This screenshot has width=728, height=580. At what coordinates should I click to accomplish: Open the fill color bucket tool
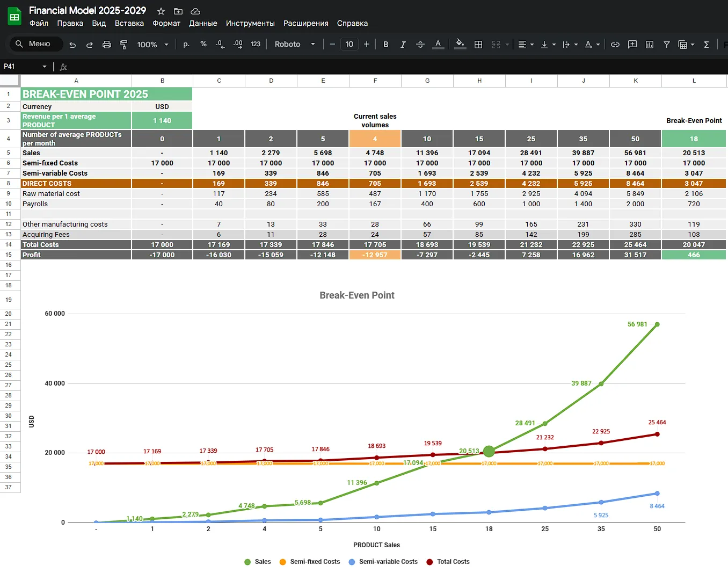[460, 44]
